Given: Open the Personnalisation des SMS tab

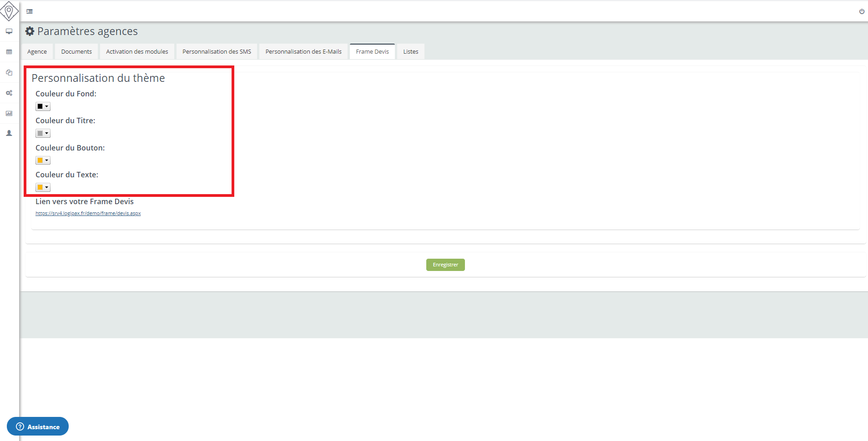Looking at the screenshot, I should [217, 52].
